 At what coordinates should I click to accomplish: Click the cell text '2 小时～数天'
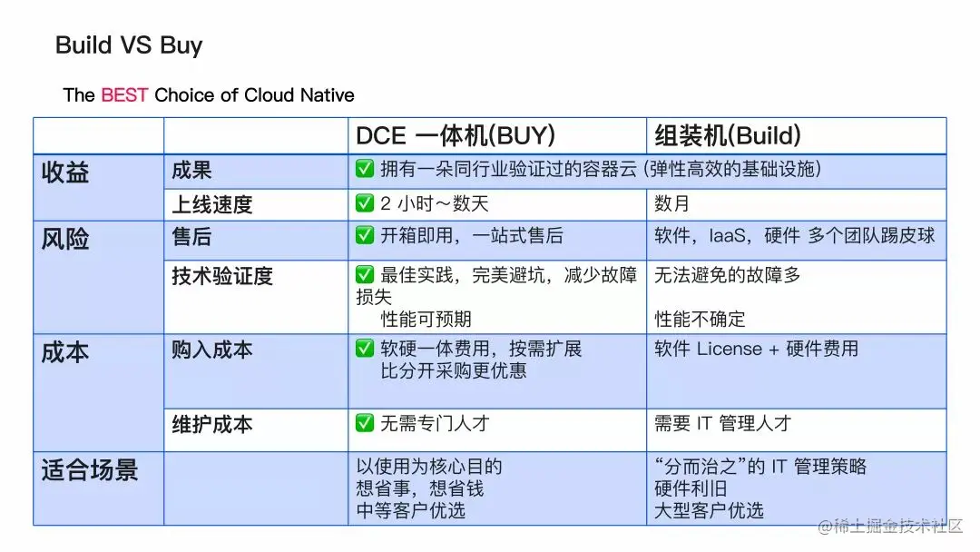click(435, 203)
